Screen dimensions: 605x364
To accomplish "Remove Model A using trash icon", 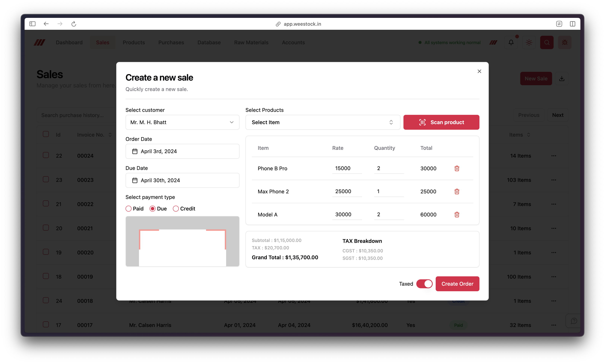I will 457,215.
